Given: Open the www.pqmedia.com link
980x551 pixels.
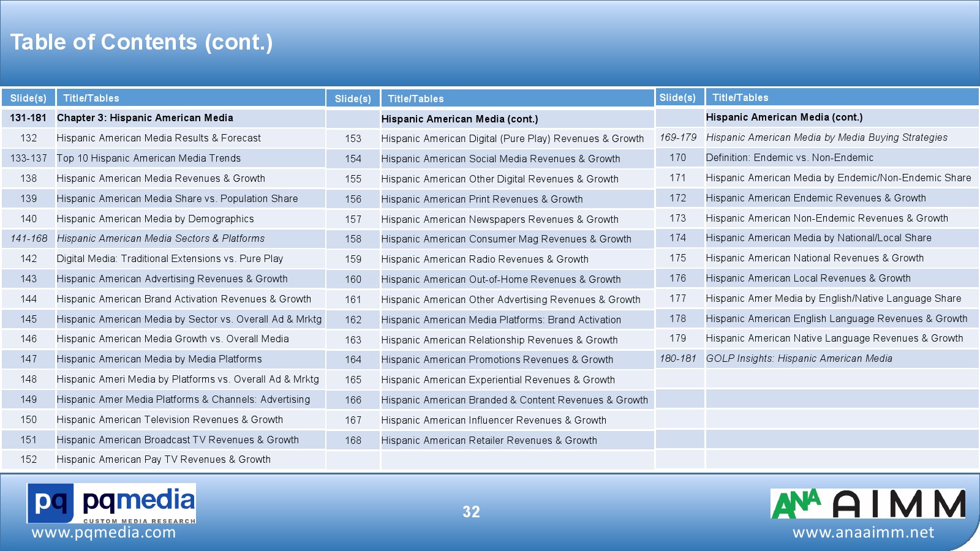Looking at the screenshot, I should [x=104, y=533].
